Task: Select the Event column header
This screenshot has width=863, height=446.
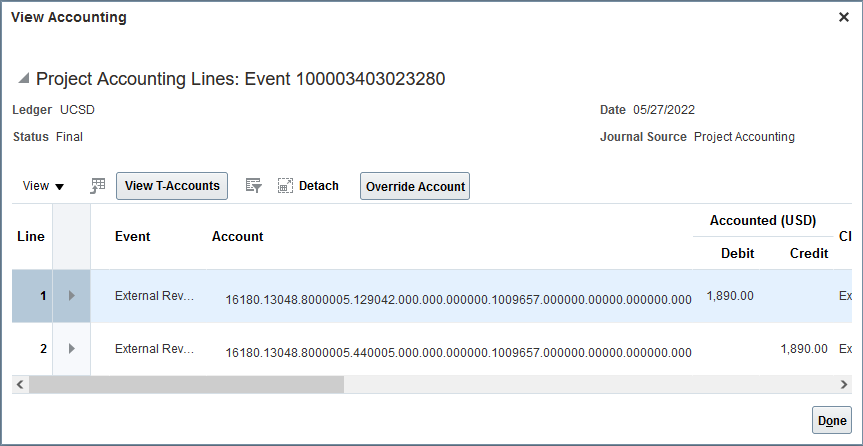Action: pyautogui.click(x=133, y=237)
